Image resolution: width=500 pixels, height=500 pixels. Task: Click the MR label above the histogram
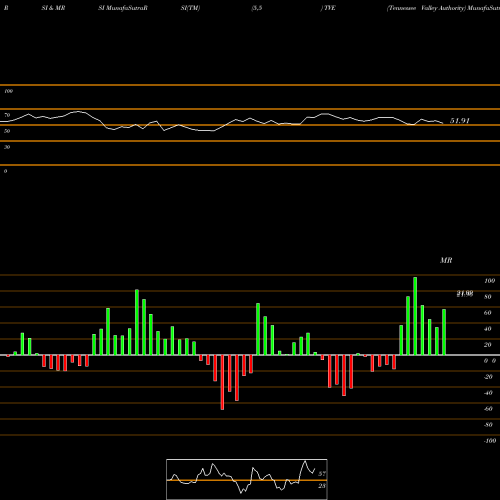point(446,260)
